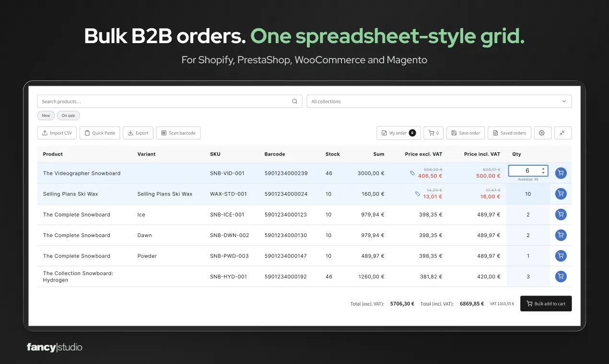Toggle the On sale filter chip

[69, 115]
